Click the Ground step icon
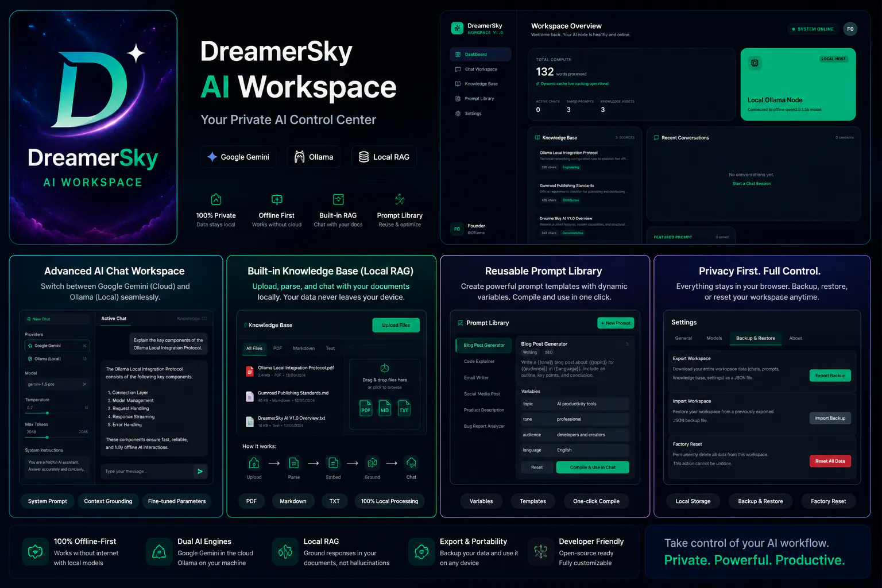The height and width of the screenshot is (588, 882). pyautogui.click(x=372, y=463)
